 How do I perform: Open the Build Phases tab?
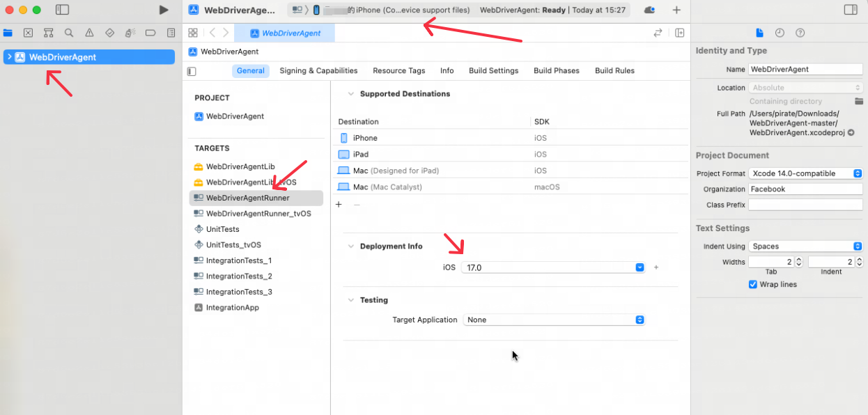coord(557,70)
